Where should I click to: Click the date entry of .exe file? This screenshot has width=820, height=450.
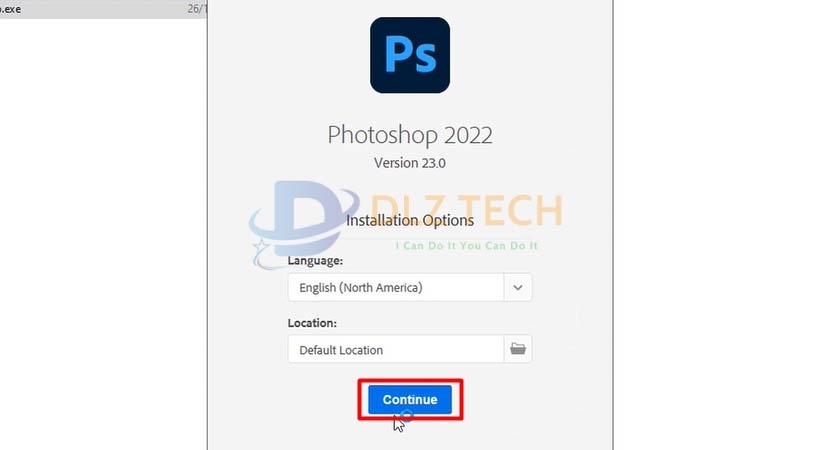click(x=197, y=9)
